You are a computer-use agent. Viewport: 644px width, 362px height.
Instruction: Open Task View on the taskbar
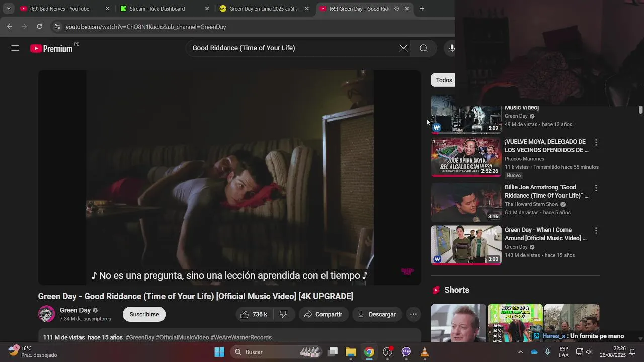(x=333, y=352)
